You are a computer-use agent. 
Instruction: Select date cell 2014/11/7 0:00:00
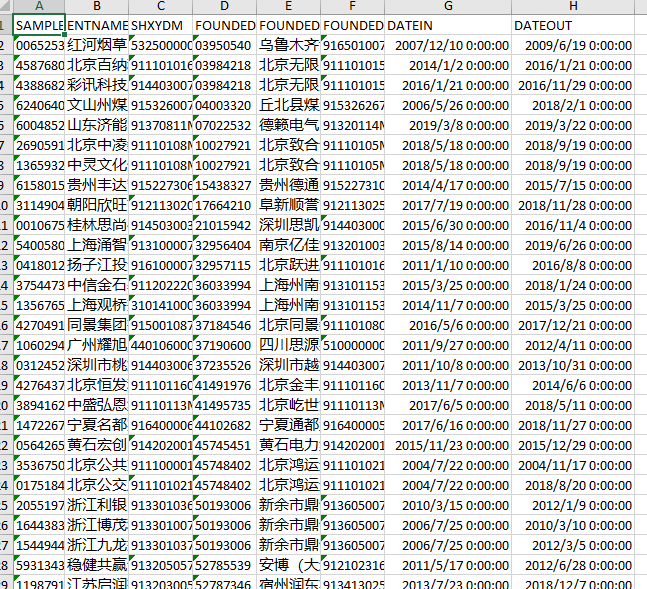click(x=448, y=305)
